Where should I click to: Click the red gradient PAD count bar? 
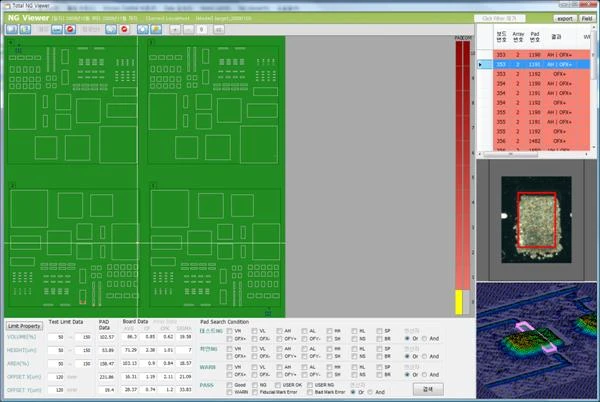tap(459, 165)
